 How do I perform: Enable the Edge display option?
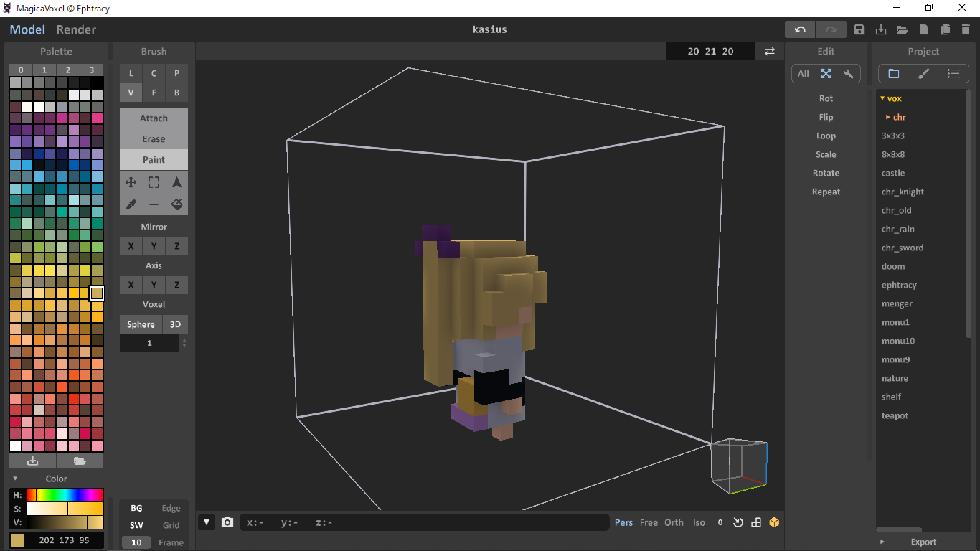pyautogui.click(x=171, y=508)
